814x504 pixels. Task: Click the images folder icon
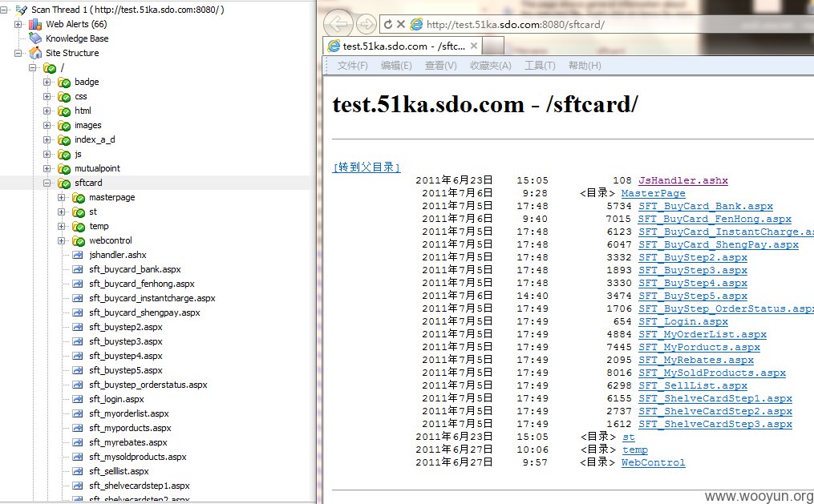click(x=64, y=126)
